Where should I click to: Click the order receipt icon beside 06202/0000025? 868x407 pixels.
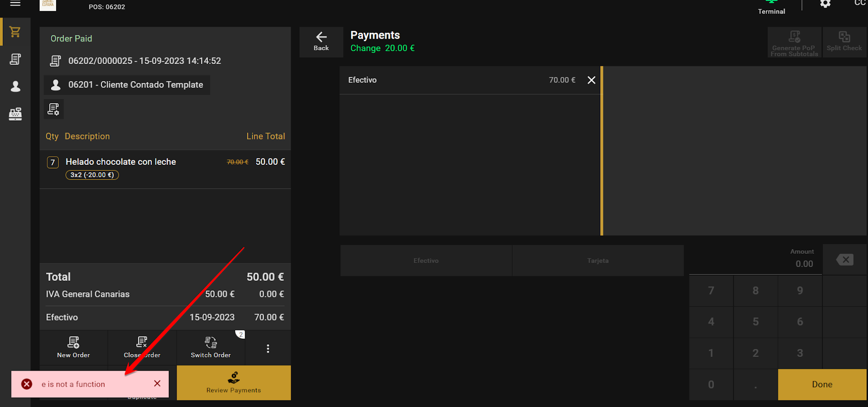pyautogui.click(x=56, y=61)
